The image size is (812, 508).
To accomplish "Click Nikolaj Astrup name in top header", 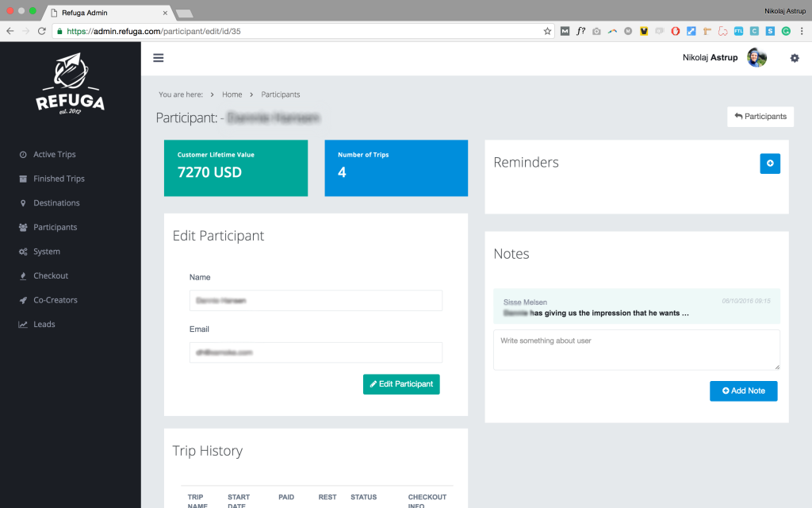I will tap(710, 57).
